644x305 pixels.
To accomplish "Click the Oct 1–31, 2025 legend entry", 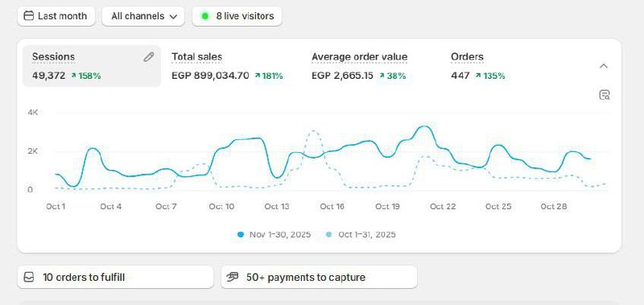I will pos(360,235).
